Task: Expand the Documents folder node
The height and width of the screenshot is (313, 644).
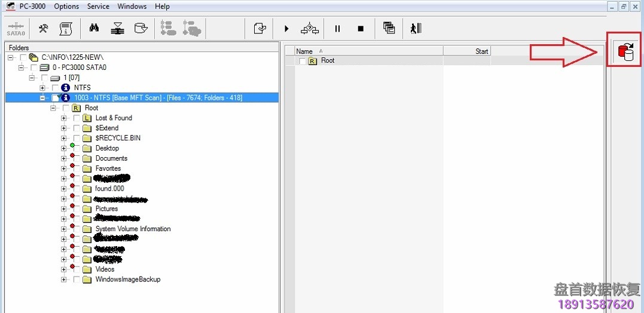Action: click(64, 158)
